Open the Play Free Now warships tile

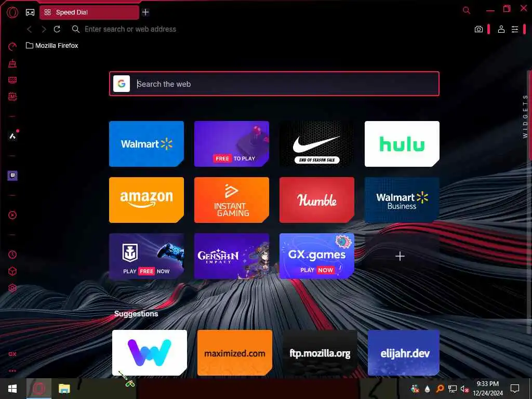pos(146,256)
